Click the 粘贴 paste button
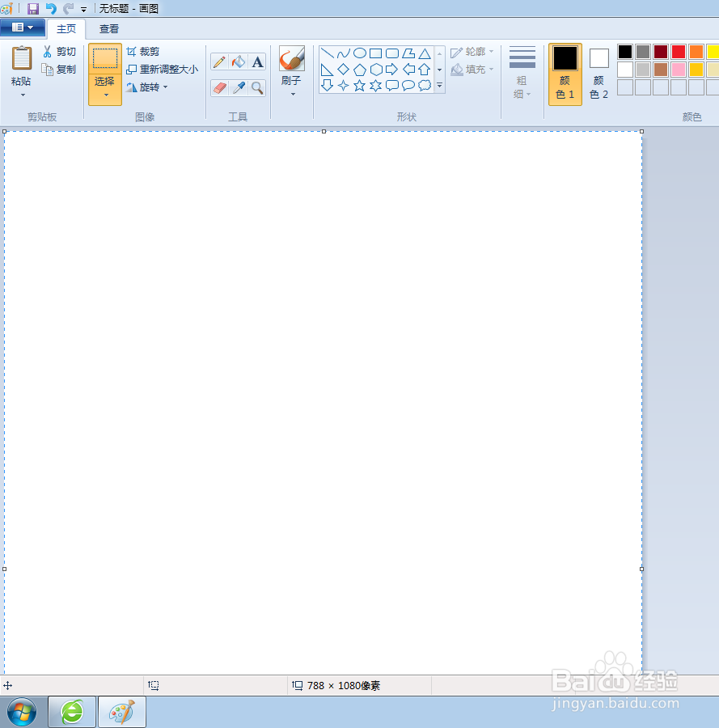This screenshot has height=728, width=719. 21,66
